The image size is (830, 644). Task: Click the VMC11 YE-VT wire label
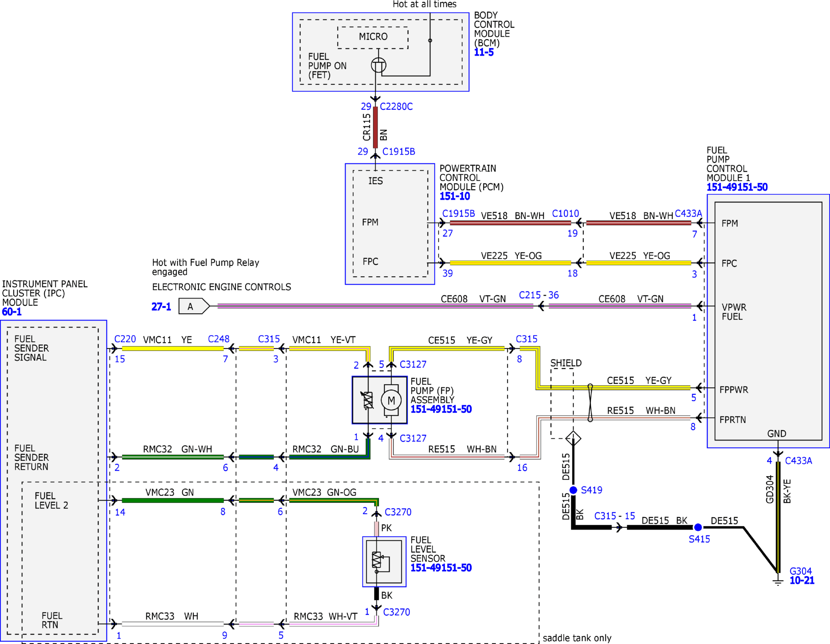(x=324, y=340)
